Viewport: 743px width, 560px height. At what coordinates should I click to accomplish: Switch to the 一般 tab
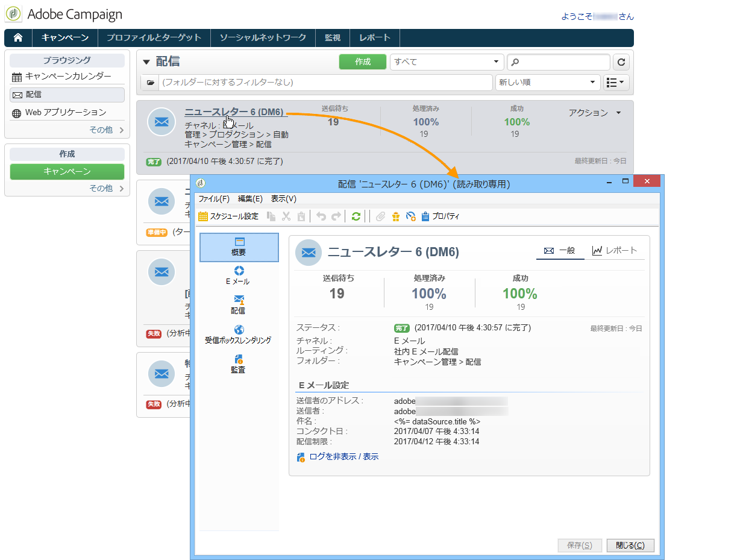(560, 251)
